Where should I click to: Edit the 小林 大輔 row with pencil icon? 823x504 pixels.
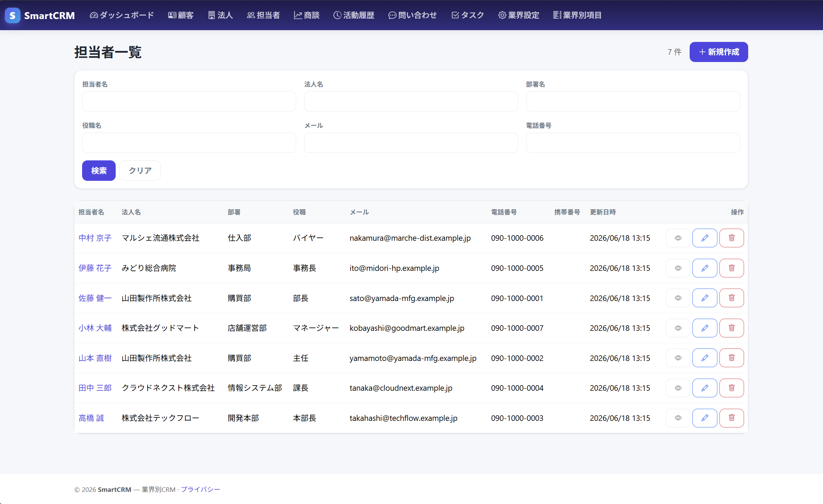(705, 328)
